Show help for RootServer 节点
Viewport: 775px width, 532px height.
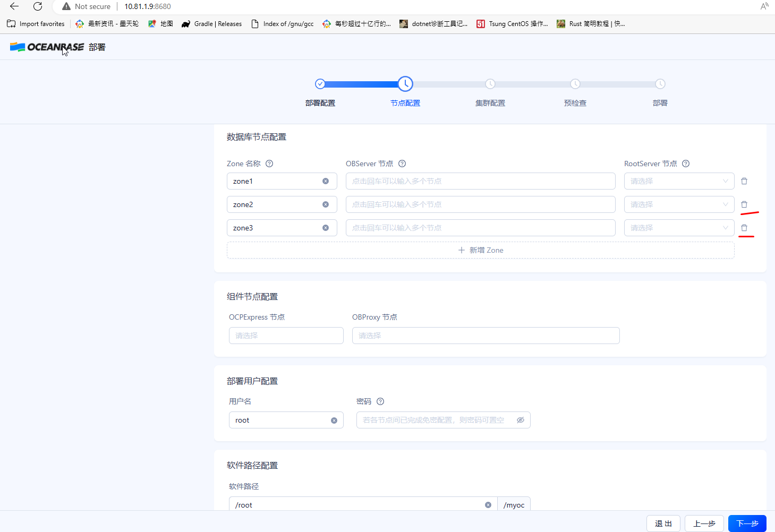686,164
